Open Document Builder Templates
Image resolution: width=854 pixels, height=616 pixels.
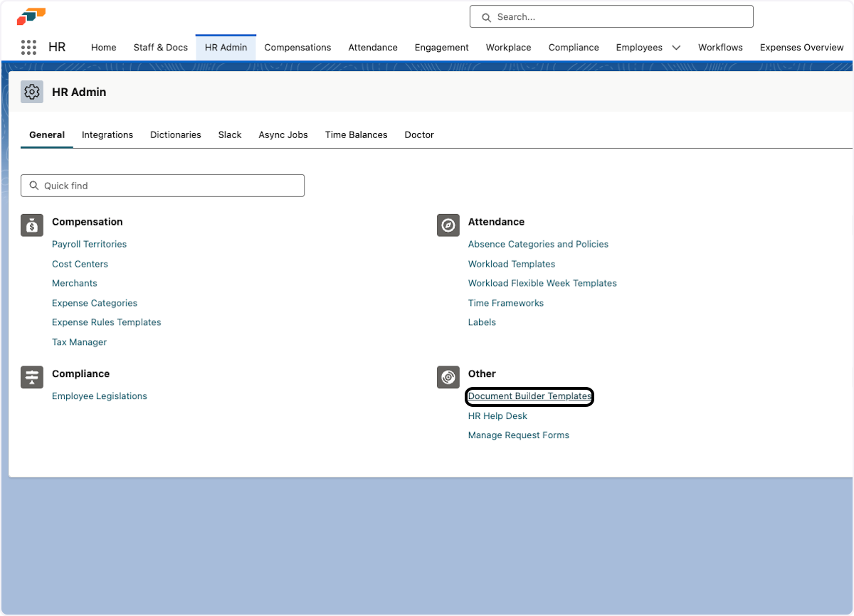(529, 396)
